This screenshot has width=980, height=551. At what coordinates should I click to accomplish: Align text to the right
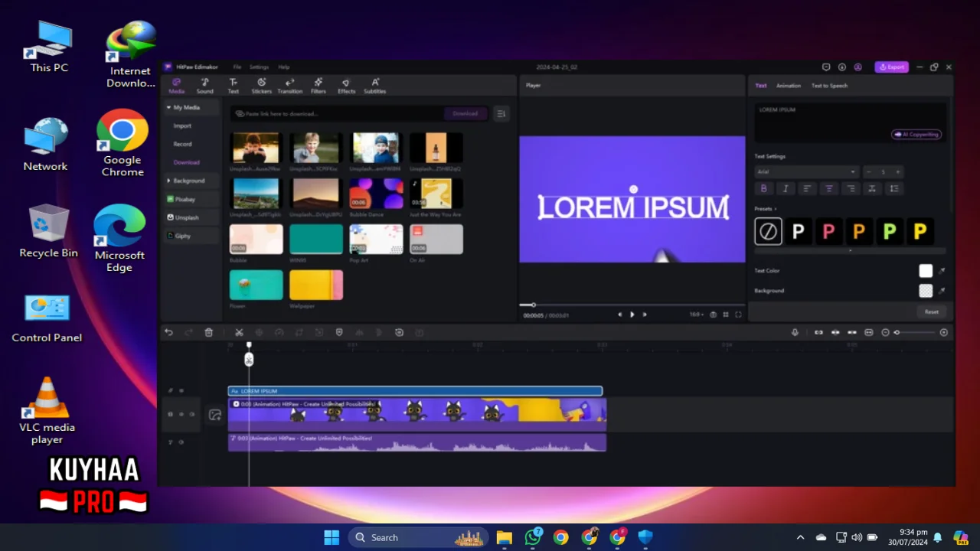coord(851,188)
